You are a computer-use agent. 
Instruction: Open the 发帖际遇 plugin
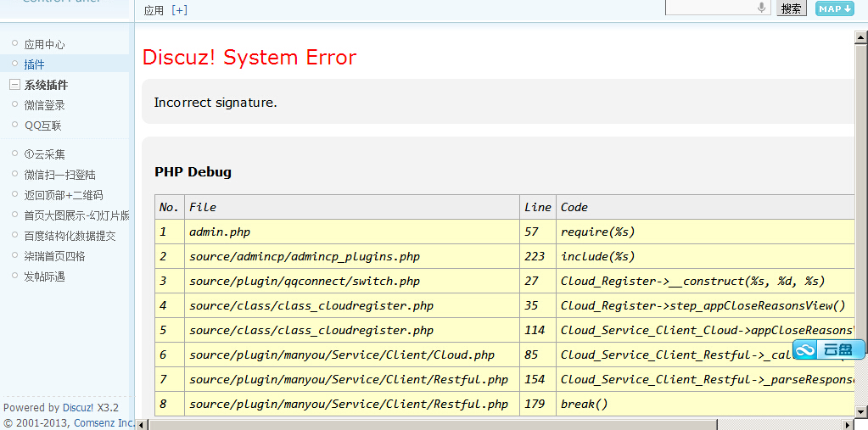tap(44, 276)
